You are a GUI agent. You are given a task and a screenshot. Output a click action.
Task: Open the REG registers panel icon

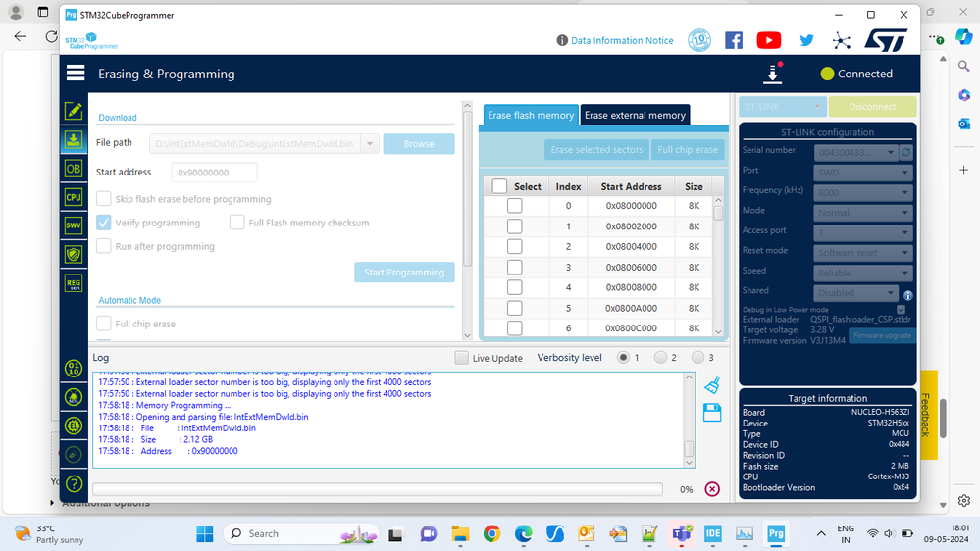coord(74,283)
